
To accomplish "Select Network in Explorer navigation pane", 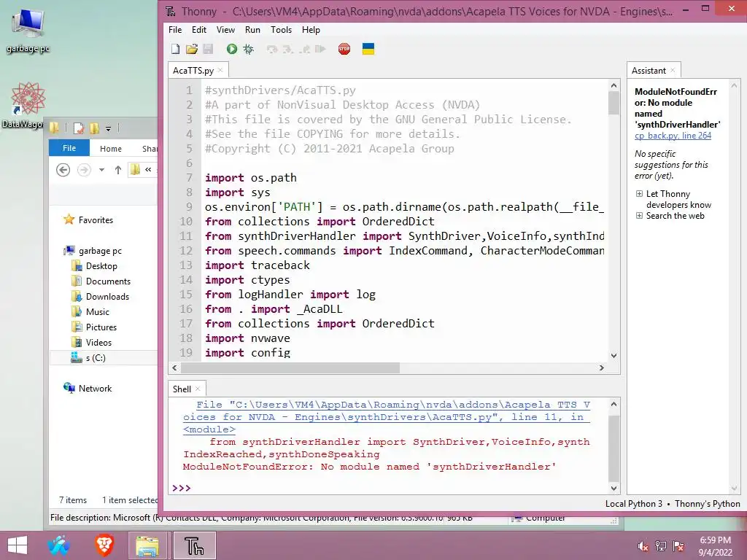I will point(88,388).
